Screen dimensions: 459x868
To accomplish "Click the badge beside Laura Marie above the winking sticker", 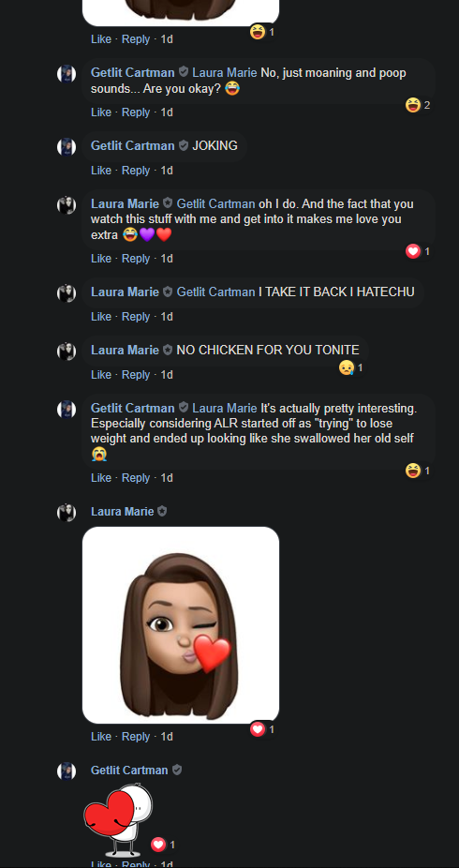I will 162,512.
